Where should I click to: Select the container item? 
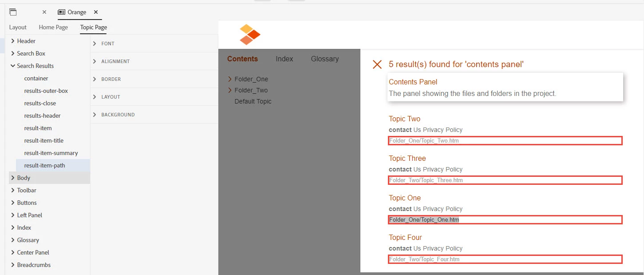coord(36,78)
